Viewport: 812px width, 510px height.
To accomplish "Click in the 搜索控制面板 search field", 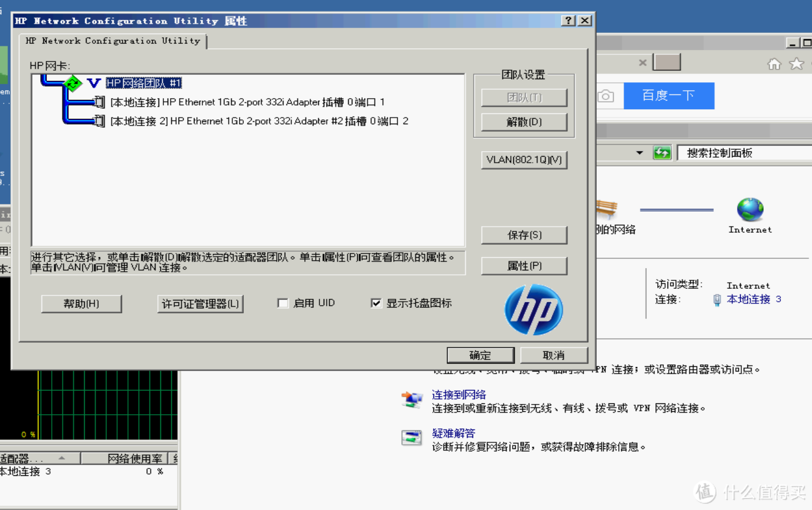I will point(744,153).
